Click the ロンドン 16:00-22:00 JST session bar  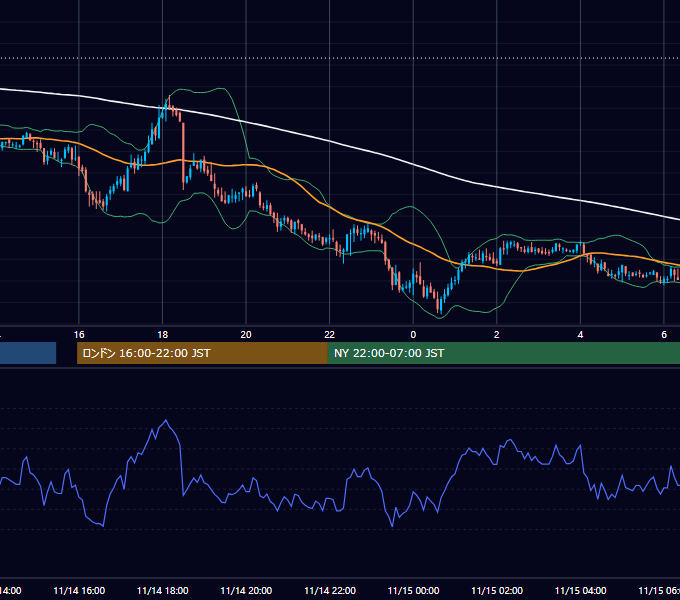pyautogui.click(x=202, y=353)
